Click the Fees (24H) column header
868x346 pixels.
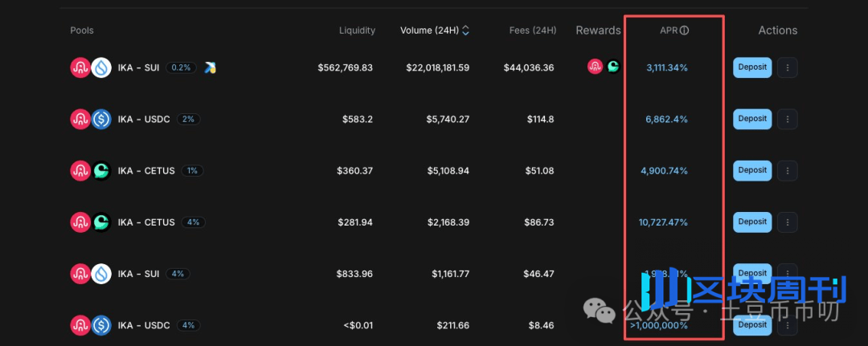tap(533, 31)
